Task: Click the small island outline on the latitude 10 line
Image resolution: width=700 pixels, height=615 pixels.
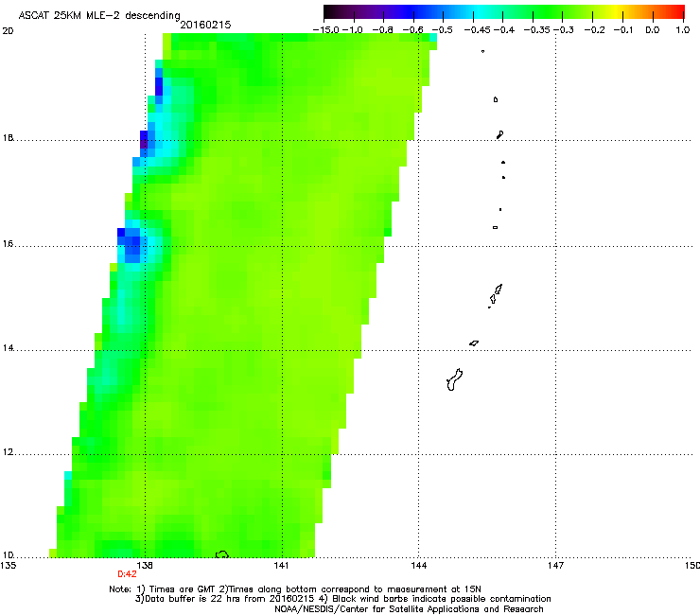Action: [222, 554]
